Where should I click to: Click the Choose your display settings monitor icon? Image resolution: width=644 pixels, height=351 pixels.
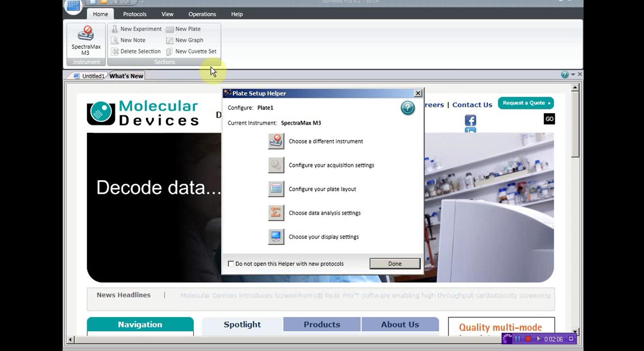(276, 237)
